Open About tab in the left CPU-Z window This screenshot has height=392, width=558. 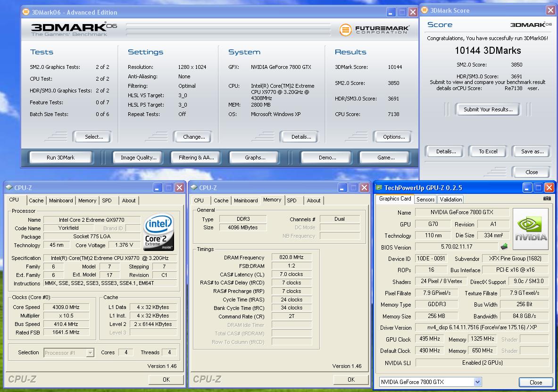click(x=128, y=200)
